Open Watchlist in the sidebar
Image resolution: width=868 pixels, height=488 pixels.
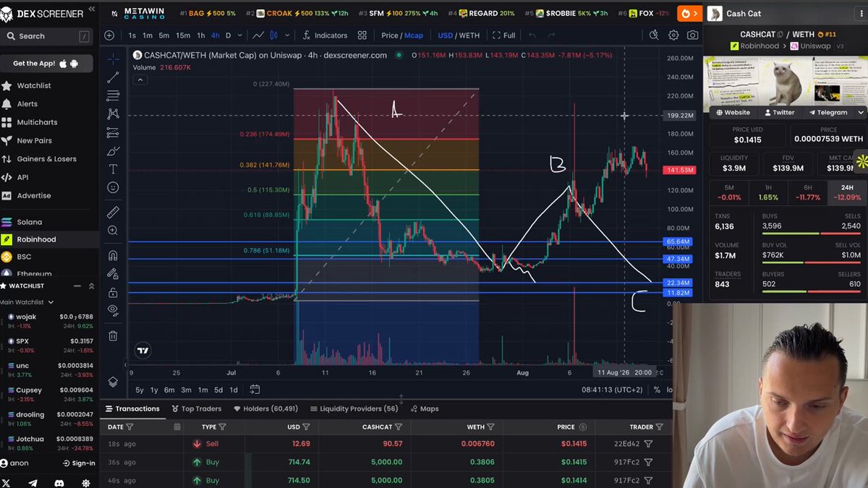[33, 85]
